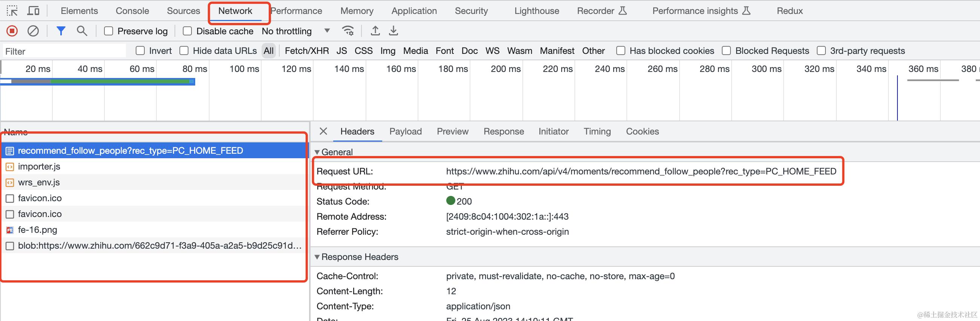Image resolution: width=980 pixels, height=321 pixels.
Task: Import HAR file with upload arrow
Action: (375, 31)
